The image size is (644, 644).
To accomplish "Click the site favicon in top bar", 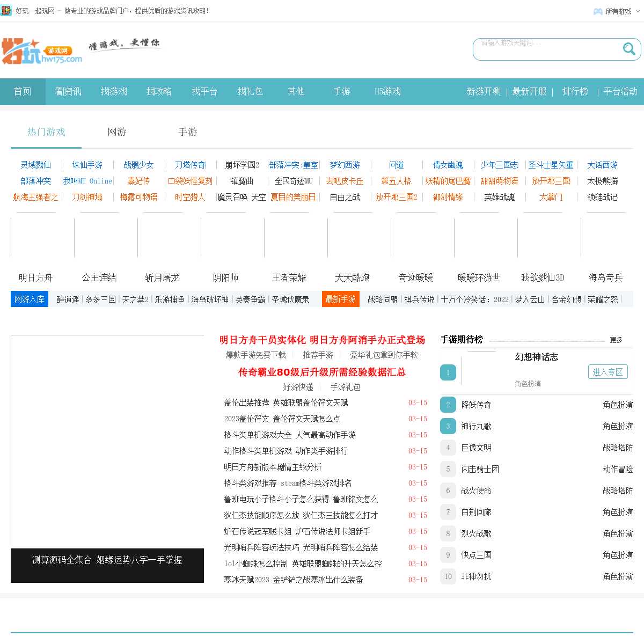I will point(6,10).
